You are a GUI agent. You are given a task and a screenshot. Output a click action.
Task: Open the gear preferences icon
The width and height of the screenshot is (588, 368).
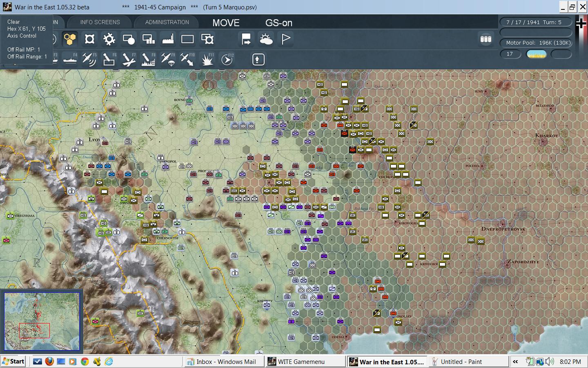[x=109, y=39]
